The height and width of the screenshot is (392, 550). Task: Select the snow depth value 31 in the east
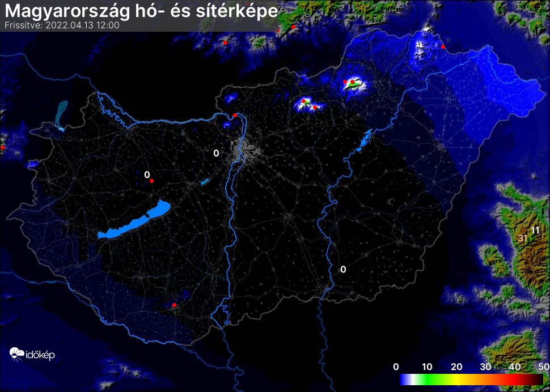tap(522, 238)
